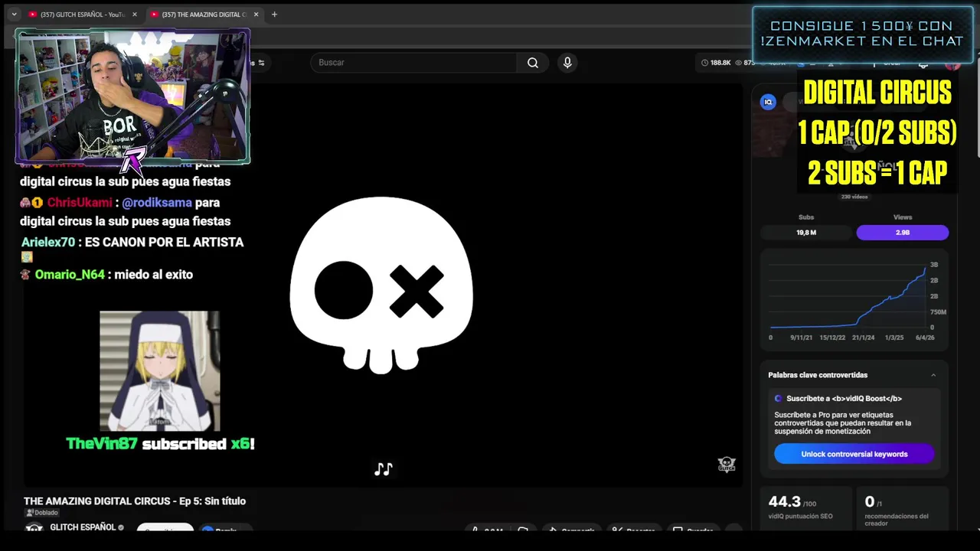Close the THE AMAZING DIGITAL CIRCUS tab
The image size is (980, 551).
256,14
